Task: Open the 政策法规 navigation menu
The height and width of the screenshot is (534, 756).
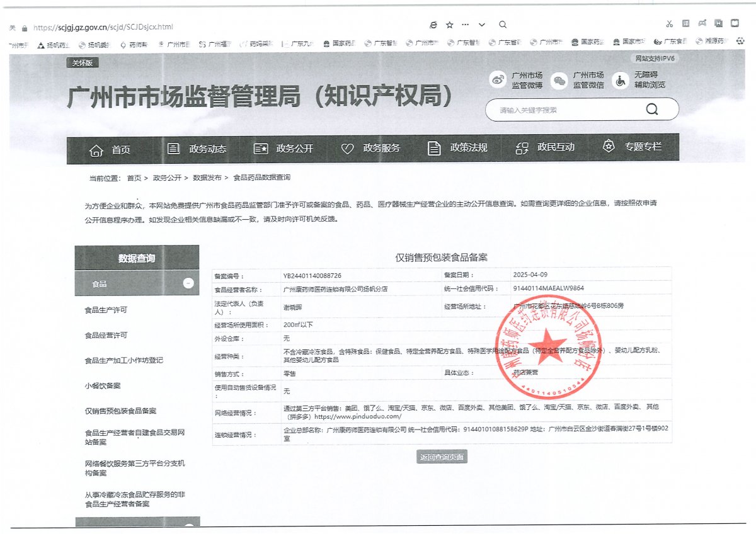Action: [469, 148]
